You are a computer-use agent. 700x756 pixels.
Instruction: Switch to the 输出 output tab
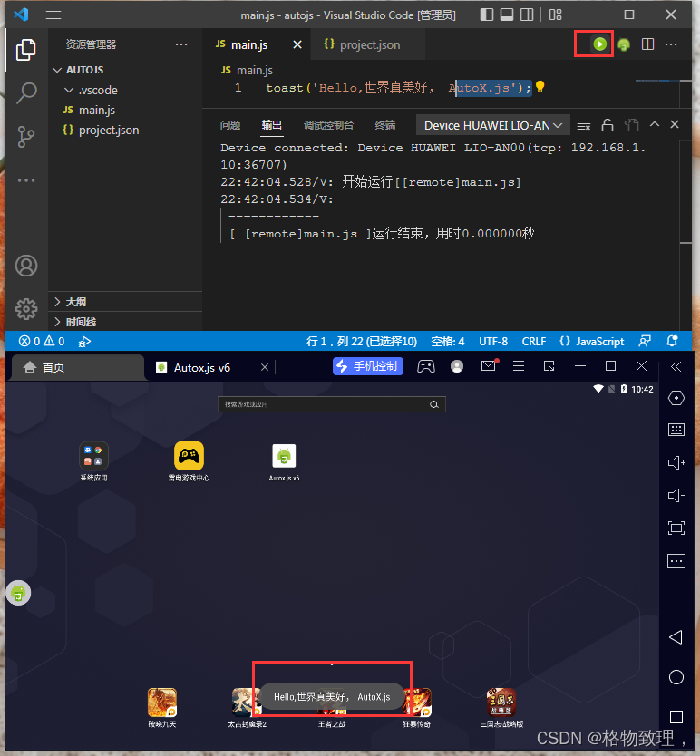point(272,125)
